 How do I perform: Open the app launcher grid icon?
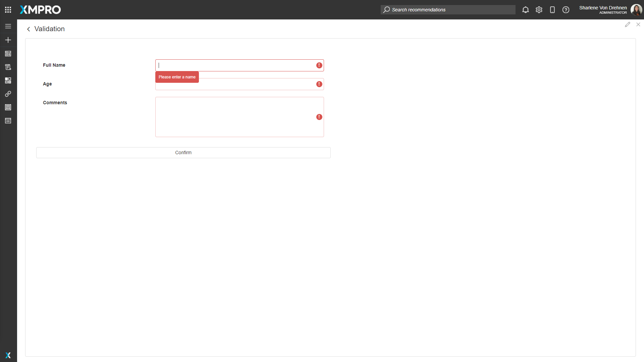tap(8, 9)
